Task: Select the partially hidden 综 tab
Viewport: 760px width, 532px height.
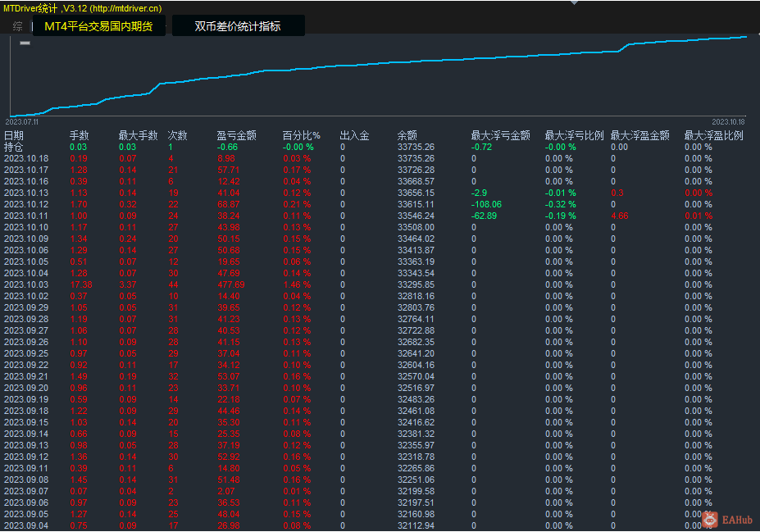Action: [x=18, y=27]
